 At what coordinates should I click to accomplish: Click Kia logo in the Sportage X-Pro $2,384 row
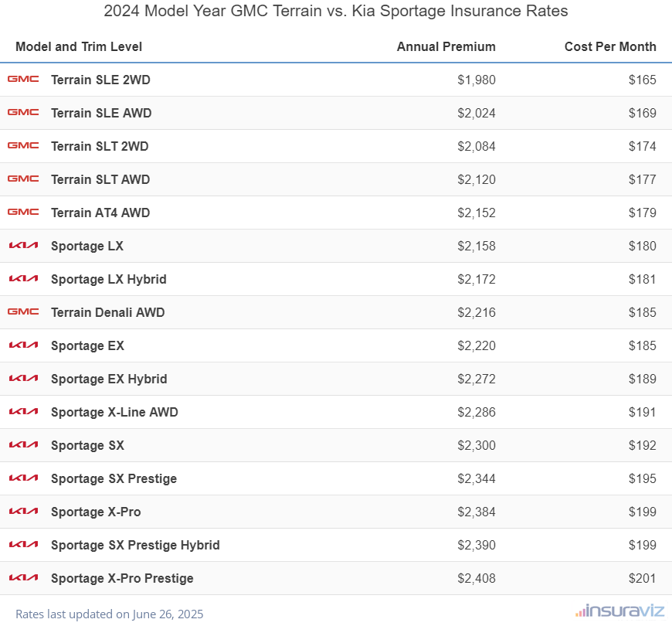[x=24, y=511]
